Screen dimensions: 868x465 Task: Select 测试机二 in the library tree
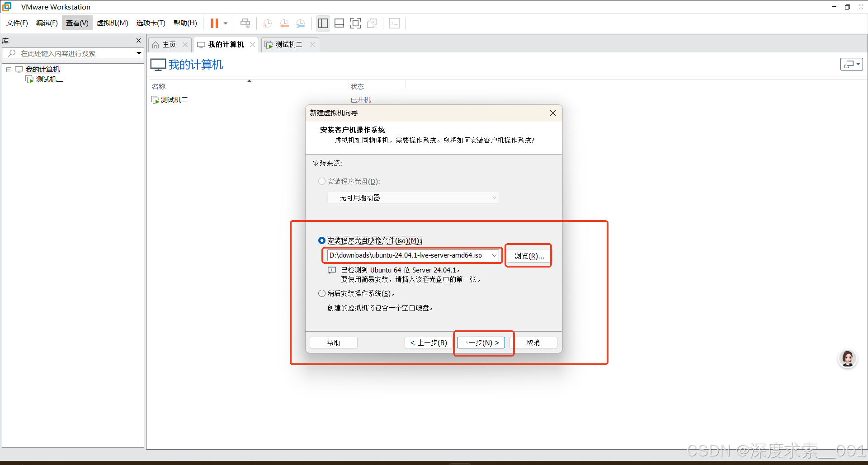point(50,80)
